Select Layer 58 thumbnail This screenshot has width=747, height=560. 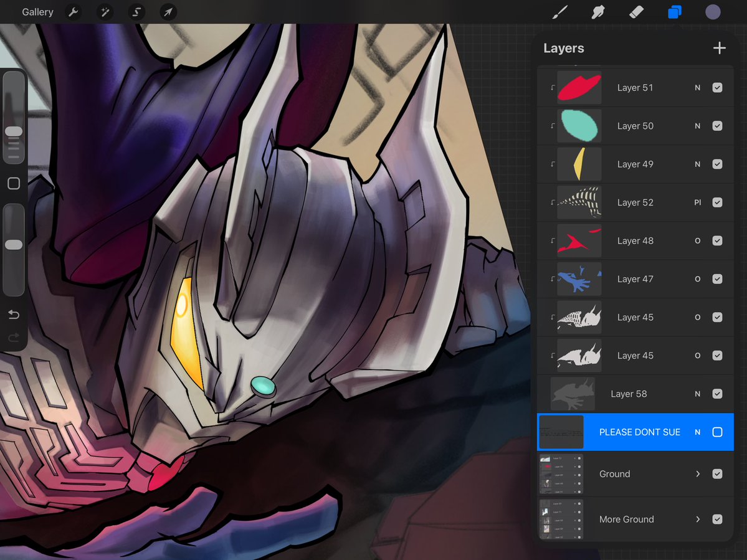tap(573, 394)
